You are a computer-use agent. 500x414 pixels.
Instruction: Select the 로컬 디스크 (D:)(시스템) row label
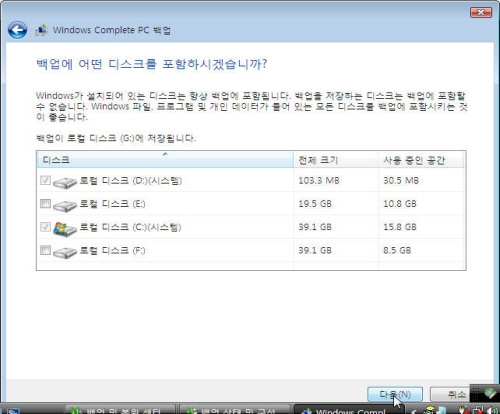click(131, 181)
